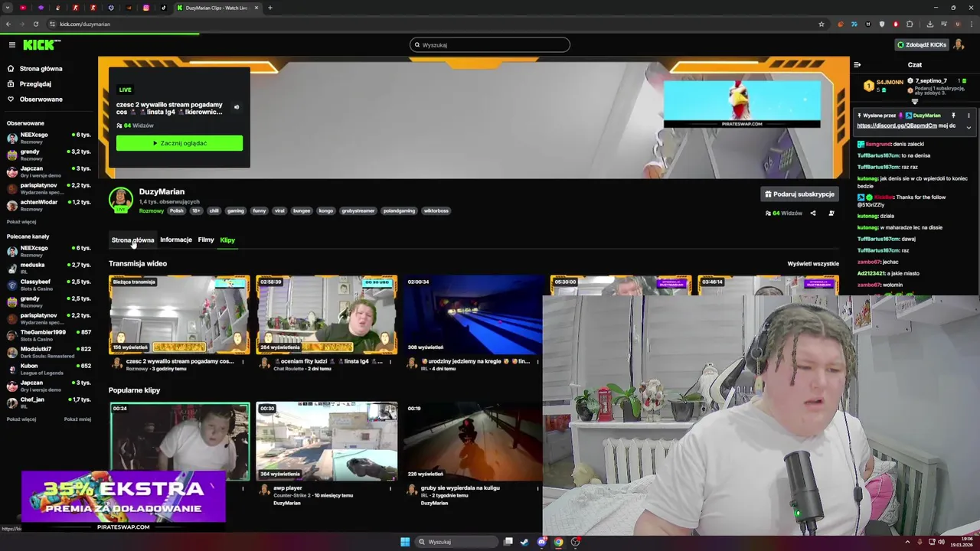The image size is (980, 551).
Task: Play the gruby sie wypierdala na kuligu clip
Action: pyautogui.click(x=473, y=442)
